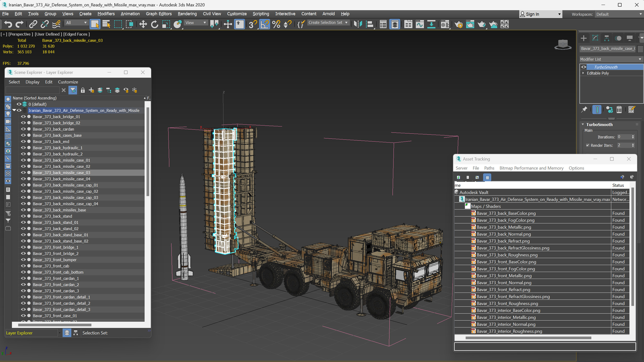
Task: Toggle the Render Iters checkbox
Action: point(588,145)
